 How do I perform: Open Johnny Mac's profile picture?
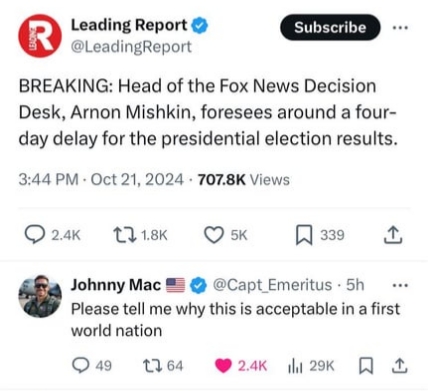tap(40, 296)
